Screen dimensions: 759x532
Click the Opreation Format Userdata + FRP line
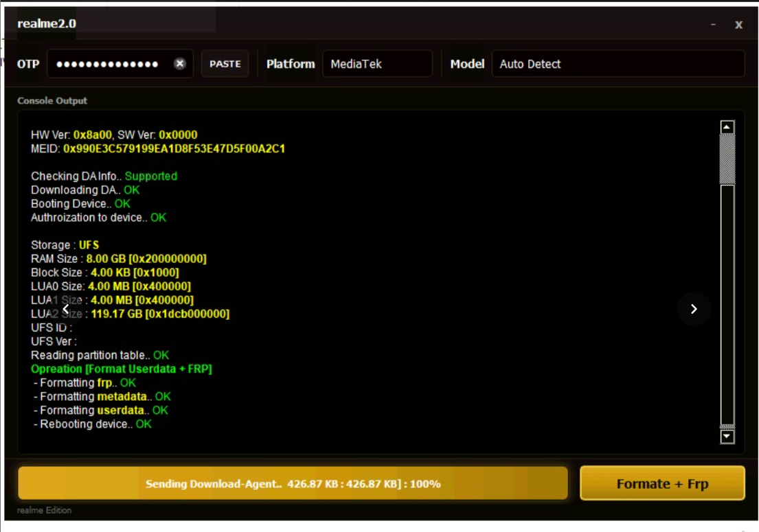[x=122, y=369]
